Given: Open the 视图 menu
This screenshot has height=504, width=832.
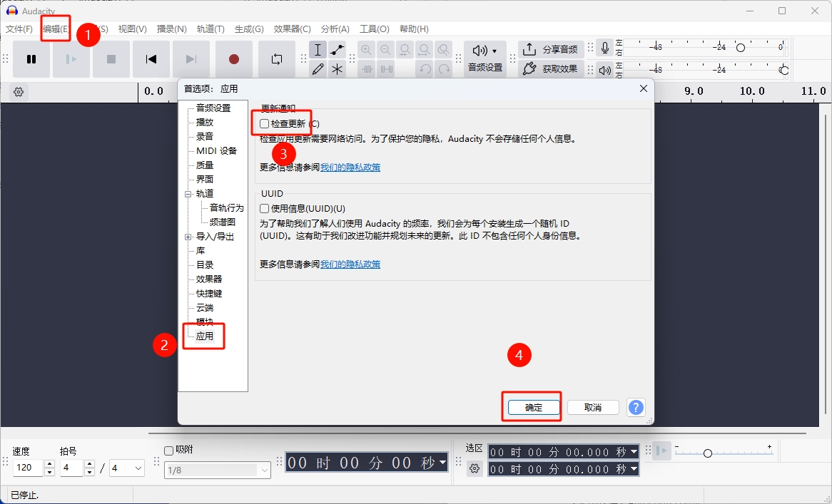Looking at the screenshot, I should click(x=131, y=29).
